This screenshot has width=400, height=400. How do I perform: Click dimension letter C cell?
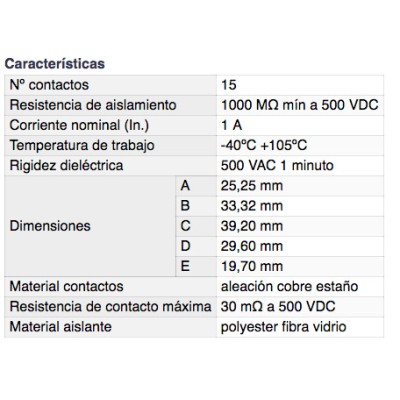[x=196, y=226]
